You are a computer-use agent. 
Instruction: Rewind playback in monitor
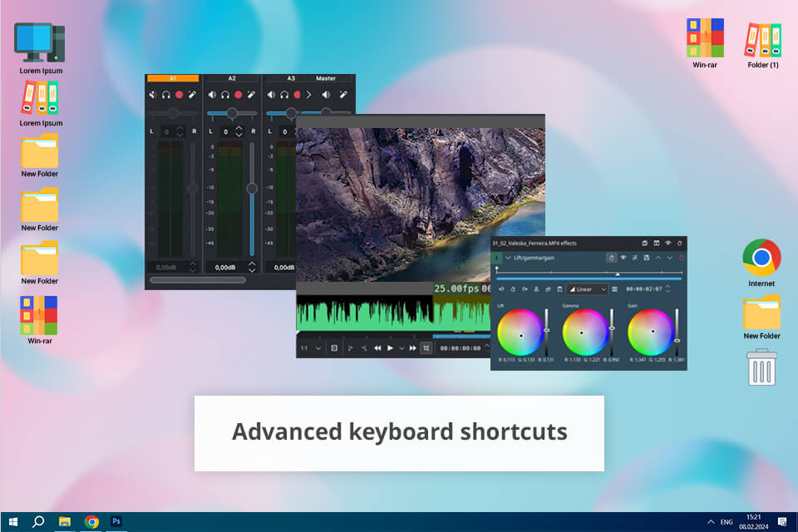point(377,348)
